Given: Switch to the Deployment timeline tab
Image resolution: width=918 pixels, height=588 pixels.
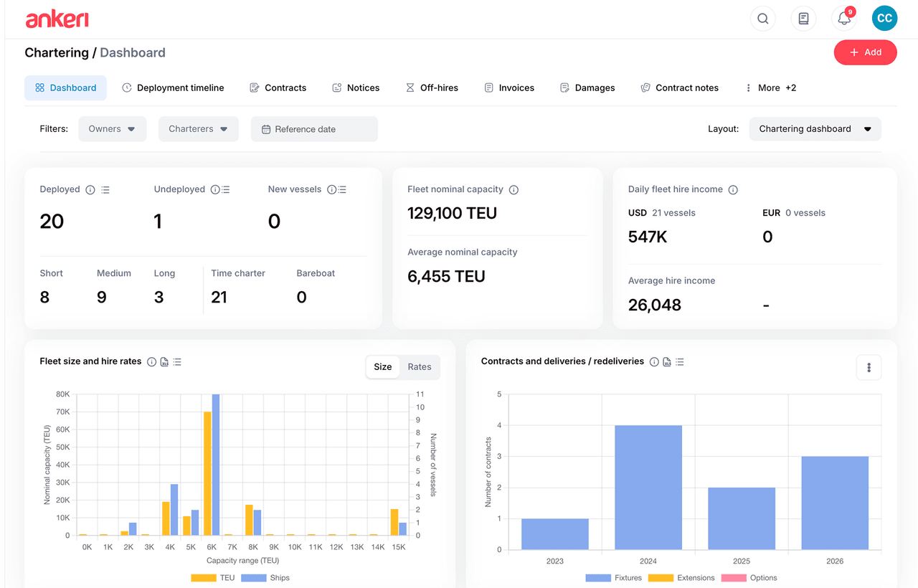Looking at the screenshot, I should coord(173,87).
